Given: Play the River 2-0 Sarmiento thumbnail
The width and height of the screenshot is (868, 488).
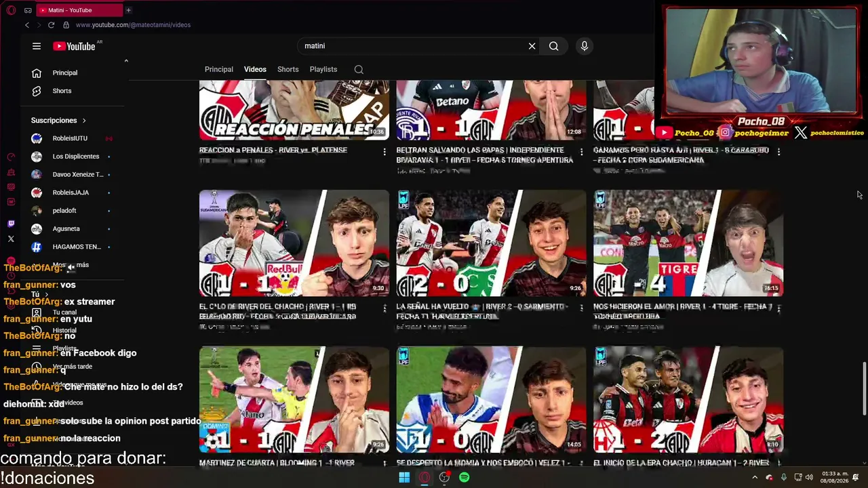Looking at the screenshot, I should (x=491, y=243).
